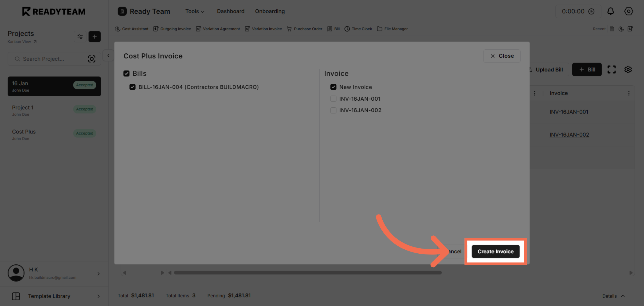Switch to the Dashboard tab
644x306 pixels.
pos(230,11)
